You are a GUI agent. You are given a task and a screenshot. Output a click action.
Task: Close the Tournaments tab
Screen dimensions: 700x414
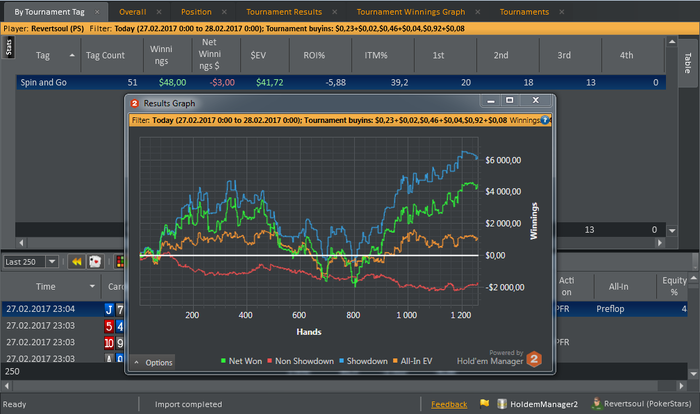(x=562, y=12)
